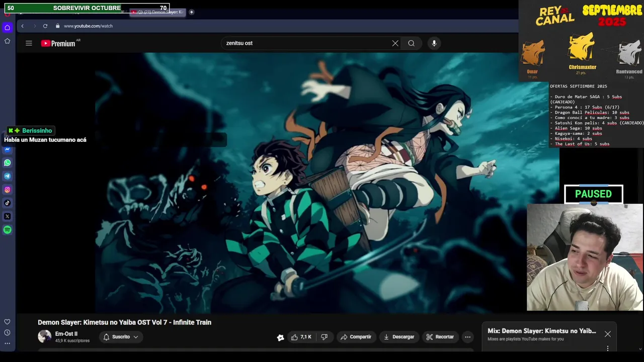
Task: Click the Descargar download button
Action: 398,337
